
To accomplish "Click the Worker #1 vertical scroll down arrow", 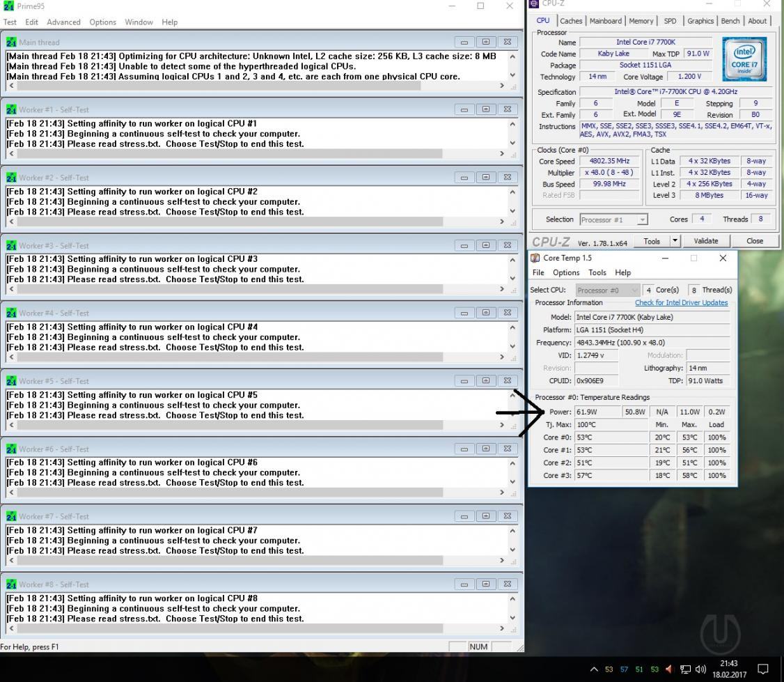I will (x=512, y=143).
